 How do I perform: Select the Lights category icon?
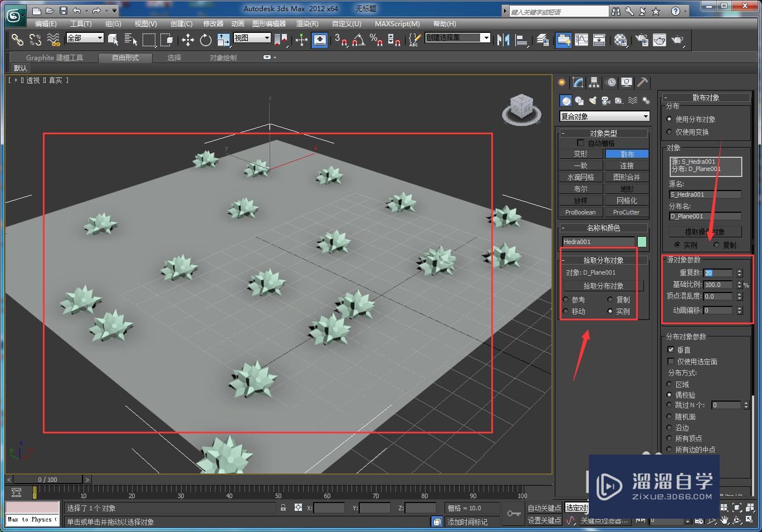(x=593, y=101)
